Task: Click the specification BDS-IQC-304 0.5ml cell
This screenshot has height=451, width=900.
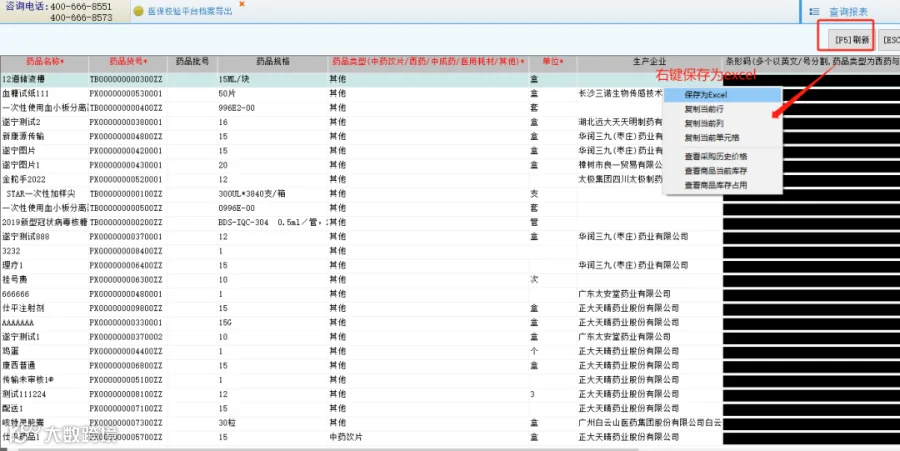Action: click(x=272, y=223)
